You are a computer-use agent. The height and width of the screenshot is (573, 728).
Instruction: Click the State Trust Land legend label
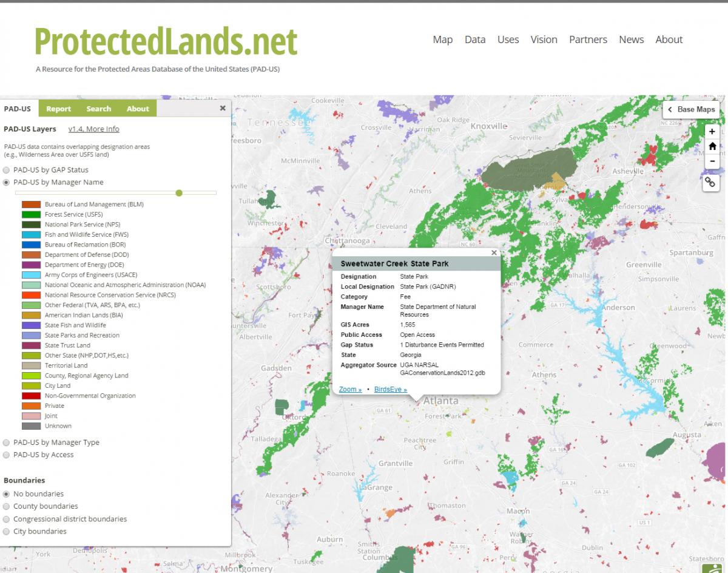pos(67,345)
